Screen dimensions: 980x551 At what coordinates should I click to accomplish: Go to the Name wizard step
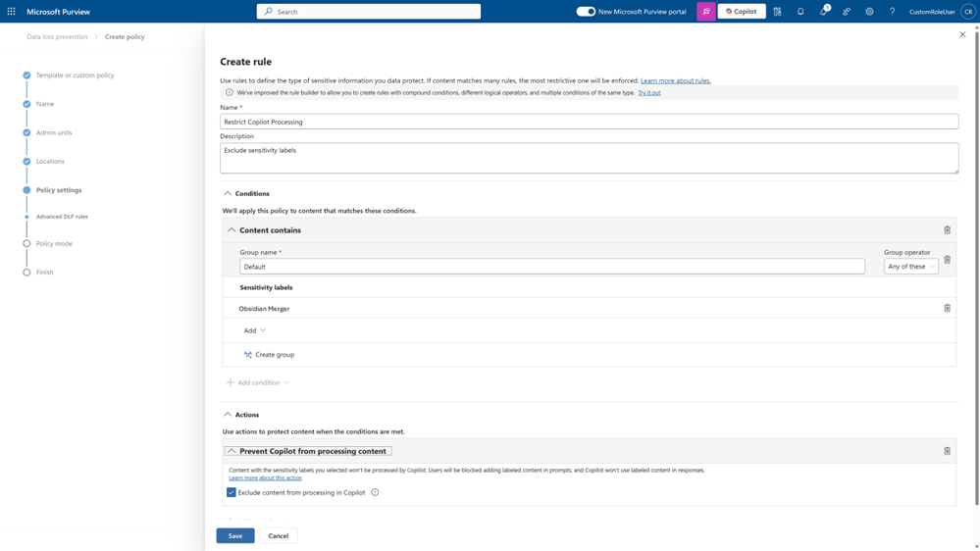(x=45, y=104)
